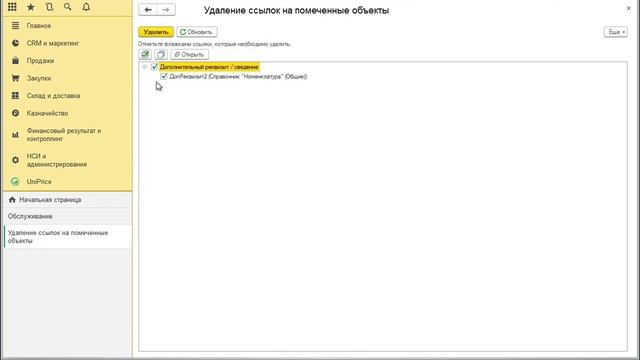640x360 pixels.
Task: Click the Search magnifier icon
Action: 68,7
